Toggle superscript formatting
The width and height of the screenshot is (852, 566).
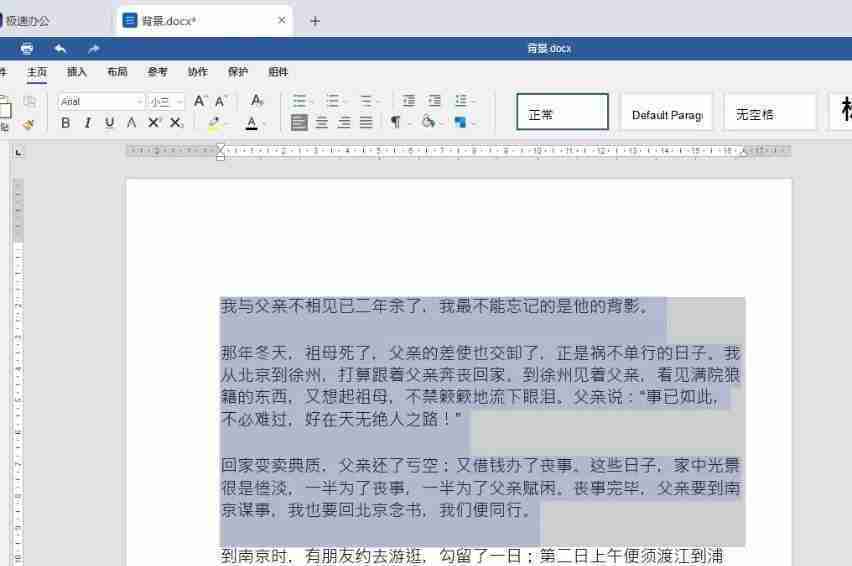(x=154, y=123)
